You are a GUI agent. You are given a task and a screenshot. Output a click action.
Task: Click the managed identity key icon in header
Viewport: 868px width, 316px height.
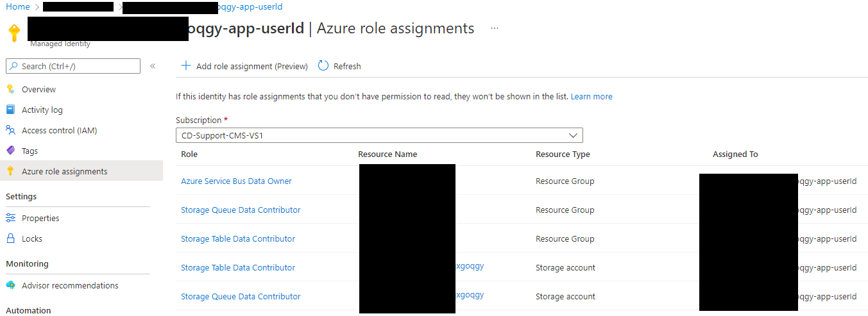pos(13,32)
